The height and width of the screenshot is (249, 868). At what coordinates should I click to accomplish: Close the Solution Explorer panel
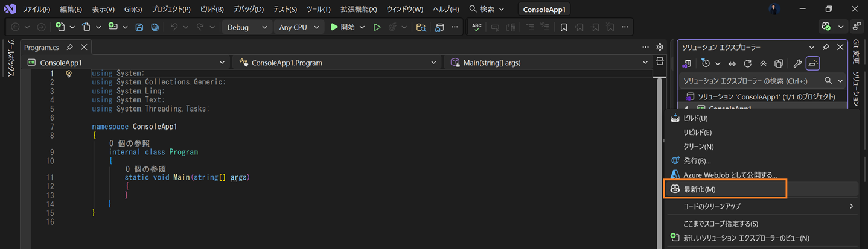point(840,47)
